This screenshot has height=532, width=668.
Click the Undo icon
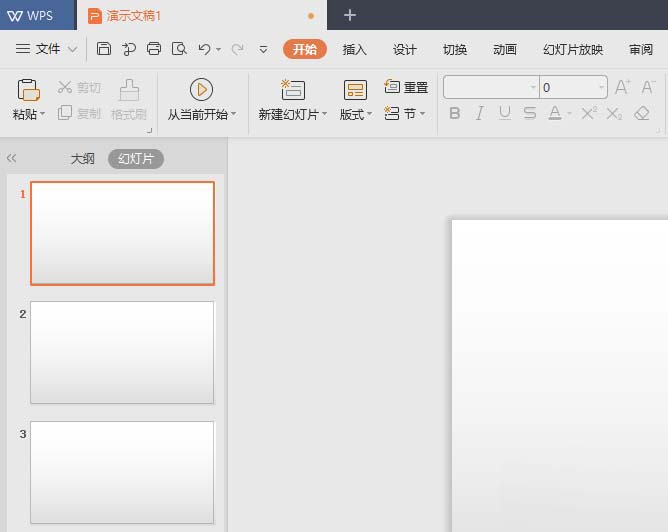[204, 49]
